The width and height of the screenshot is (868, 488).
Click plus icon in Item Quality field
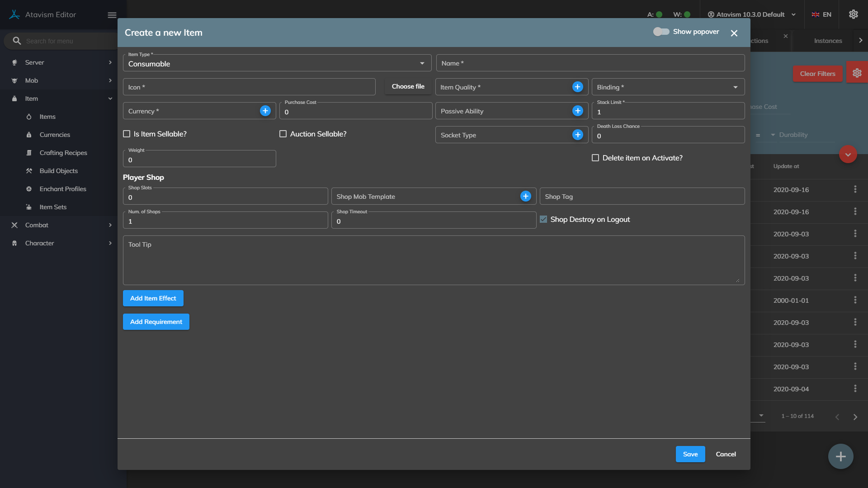point(577,87)
